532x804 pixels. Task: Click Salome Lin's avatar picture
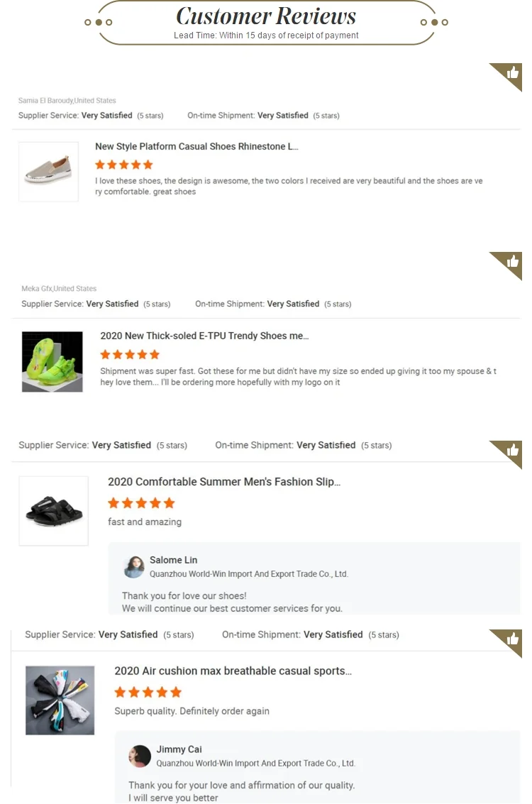click(134, 566)
